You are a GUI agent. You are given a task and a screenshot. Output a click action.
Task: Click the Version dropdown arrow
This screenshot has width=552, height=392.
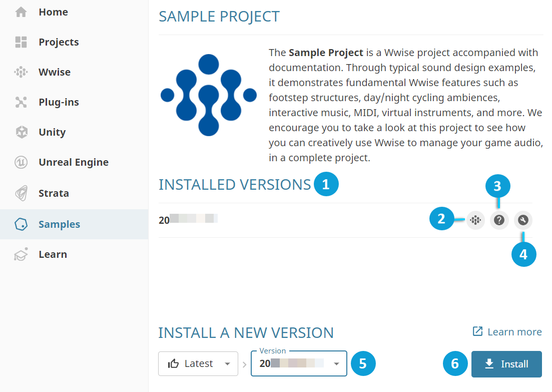point(337,364)
